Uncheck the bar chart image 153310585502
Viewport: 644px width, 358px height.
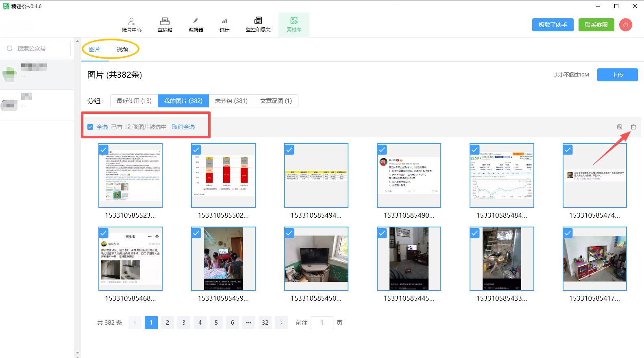[x=196, y=150]
